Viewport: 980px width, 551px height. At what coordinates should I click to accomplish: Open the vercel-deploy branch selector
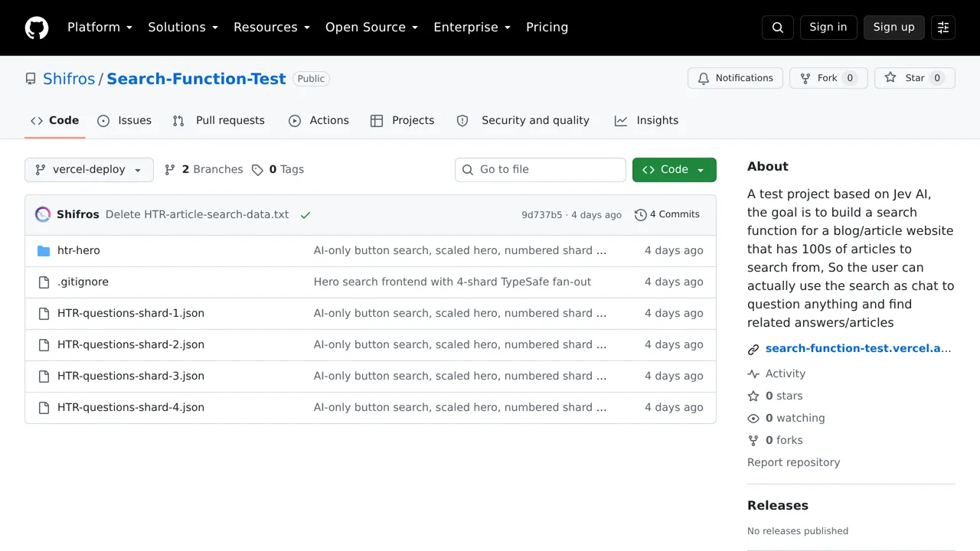tap(89, 170)
